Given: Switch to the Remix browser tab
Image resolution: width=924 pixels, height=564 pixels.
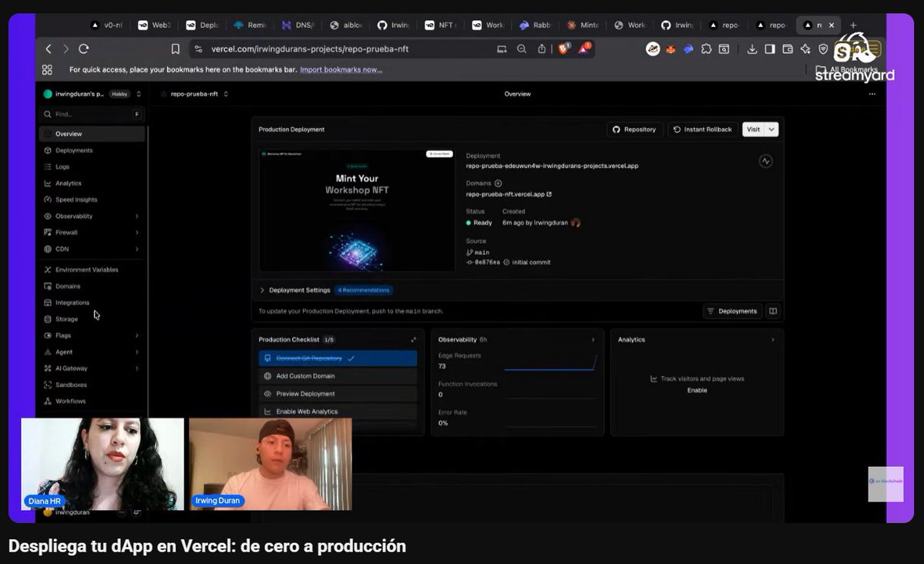Looking at the screenshot, I should click(x=251, y=25).
